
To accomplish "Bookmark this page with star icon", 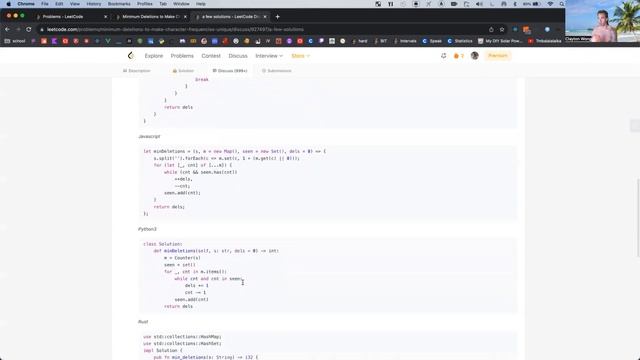I will (x=502, y=29).
